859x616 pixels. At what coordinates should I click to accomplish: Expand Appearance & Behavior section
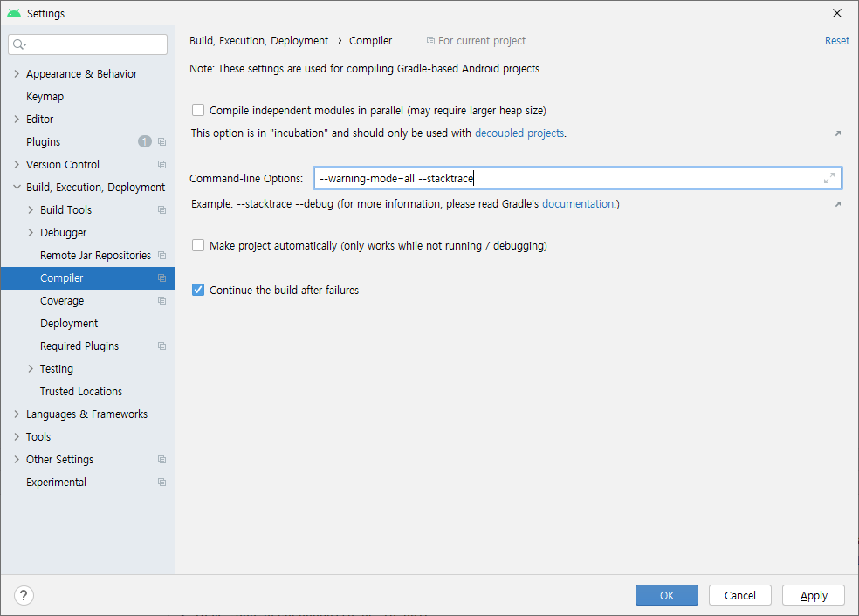pos(17,73)
